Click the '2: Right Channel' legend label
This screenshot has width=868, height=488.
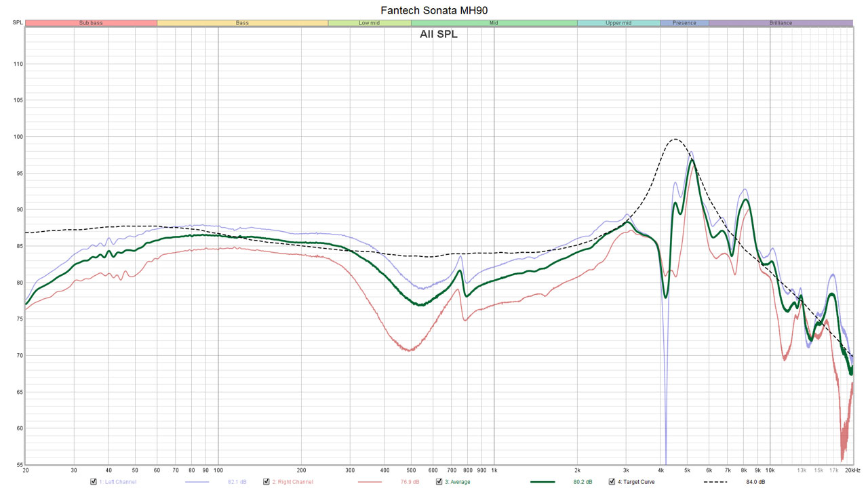[x=292, y=482]
